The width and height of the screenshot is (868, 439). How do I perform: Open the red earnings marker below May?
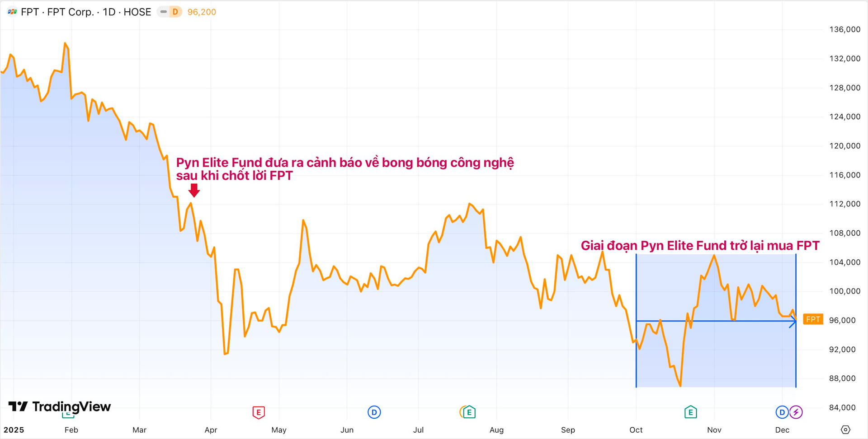[x=258, y=412]
